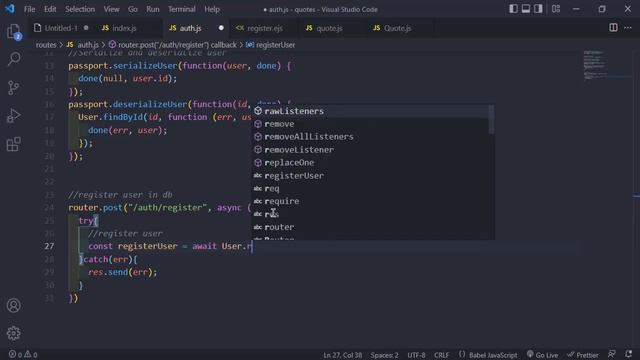Click router.post callback breadcrumb
This screenshot has width=640, height=360.
[177, 45]
